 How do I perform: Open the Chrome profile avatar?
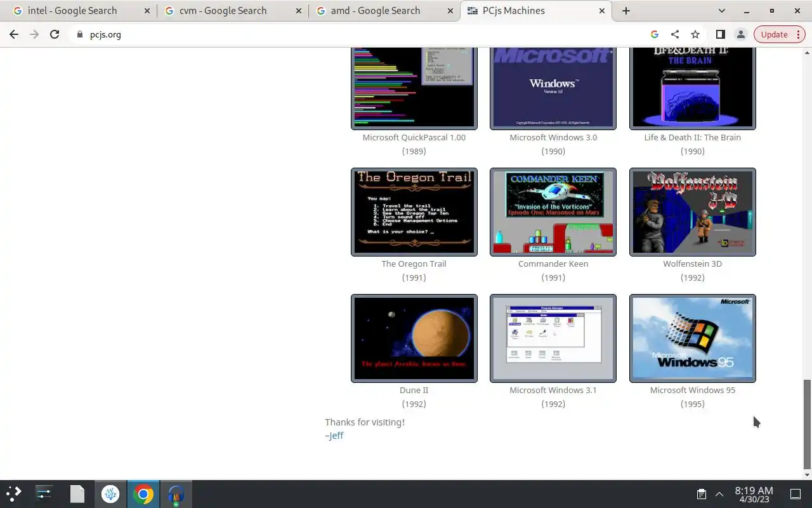(x=740, y=34)
